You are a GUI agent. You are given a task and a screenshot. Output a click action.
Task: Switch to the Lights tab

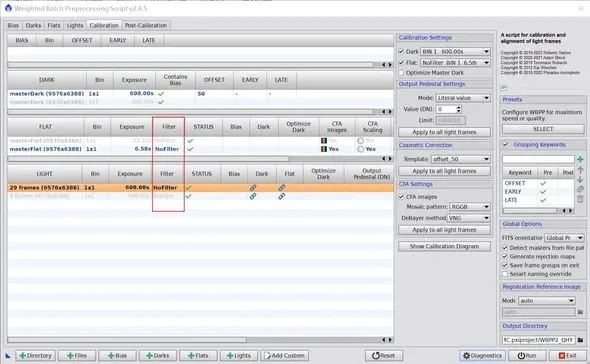point(75,25)
